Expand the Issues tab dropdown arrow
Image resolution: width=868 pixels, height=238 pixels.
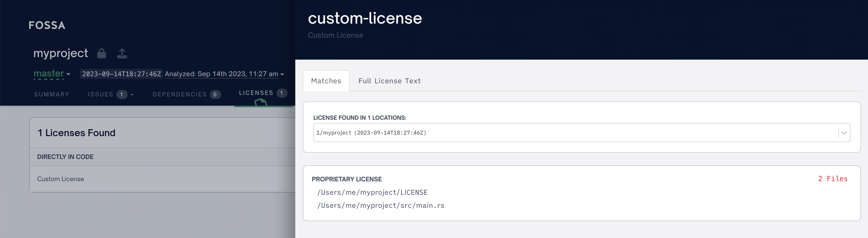[132, 95]
